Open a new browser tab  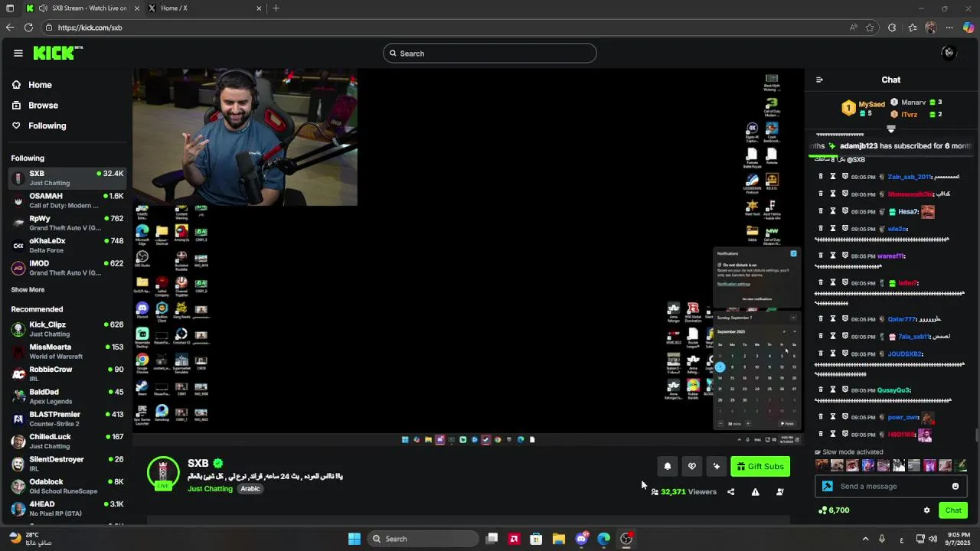276,8
